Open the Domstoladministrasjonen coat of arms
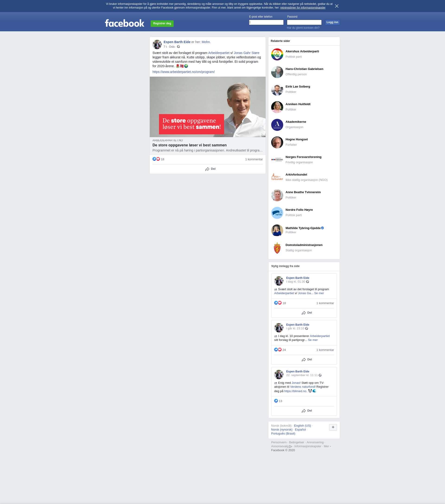This screenshot has height=504, width=445. click(x=277, y=248)
